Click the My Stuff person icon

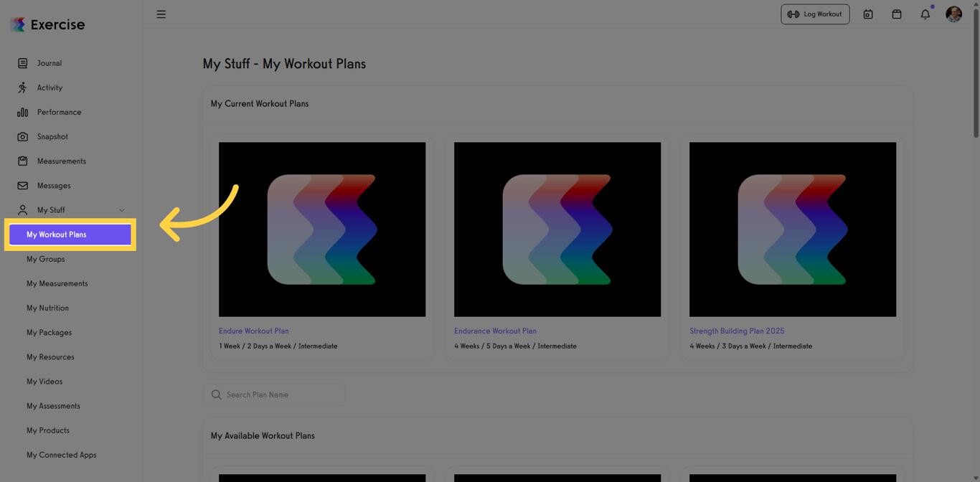point(22,209)
